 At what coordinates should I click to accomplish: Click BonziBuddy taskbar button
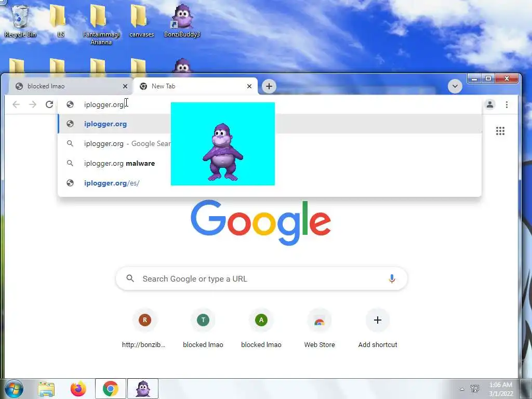[x=143, y=389]
